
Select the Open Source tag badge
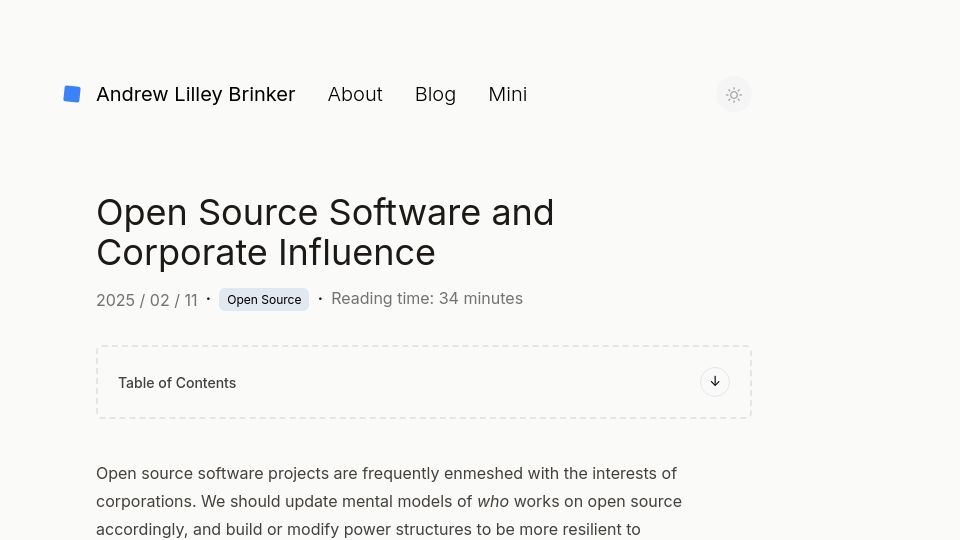coord(264,300)
